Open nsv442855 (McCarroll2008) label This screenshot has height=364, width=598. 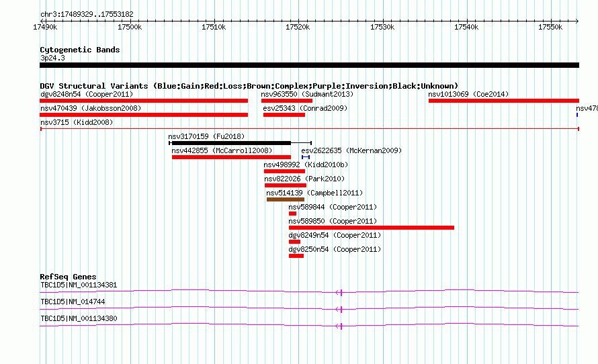click(x=222, y=150)
